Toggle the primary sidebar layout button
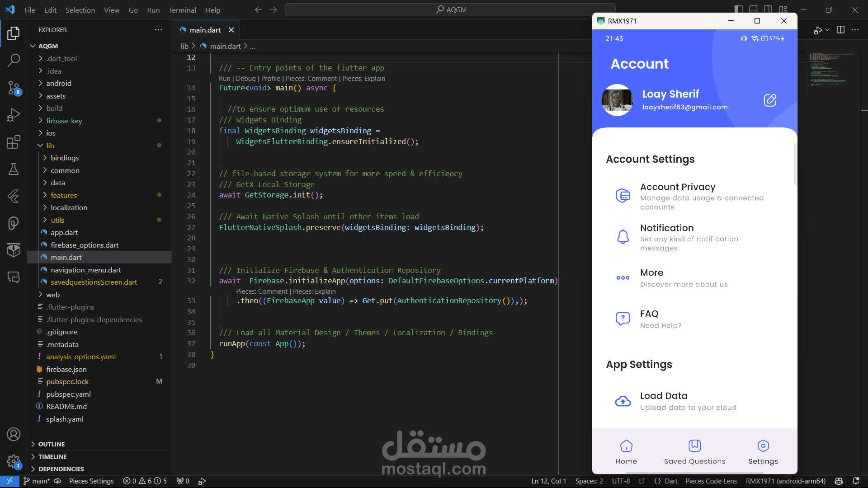Image resolution: width=868 pixels, height=488 pixels. click(x=738, y=9)
